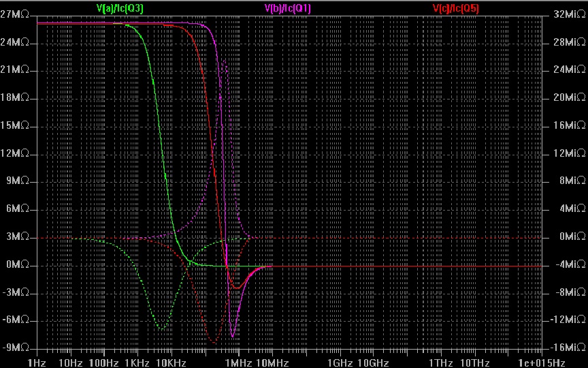Click the 15MΩ left axis label
The image size is (588, 368).
(x=14, y=125)
